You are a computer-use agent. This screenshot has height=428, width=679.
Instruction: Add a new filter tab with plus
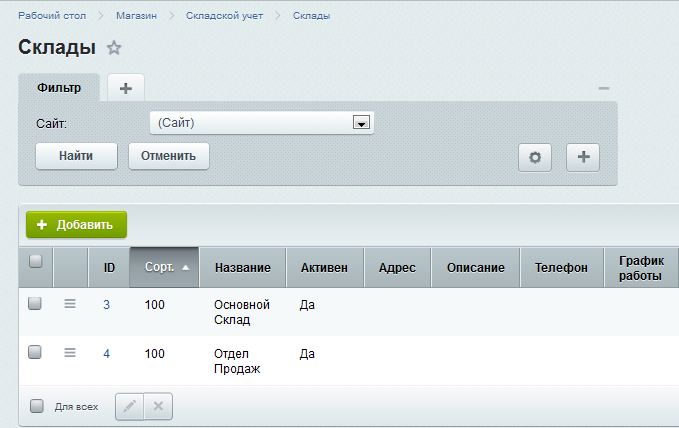point(126,88)
